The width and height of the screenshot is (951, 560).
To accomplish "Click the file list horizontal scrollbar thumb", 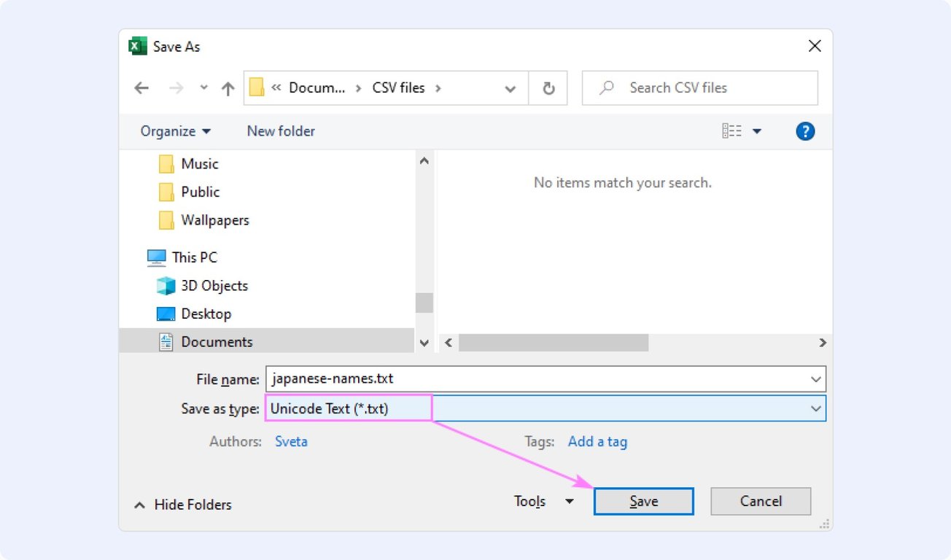I will tap(554, 342).
